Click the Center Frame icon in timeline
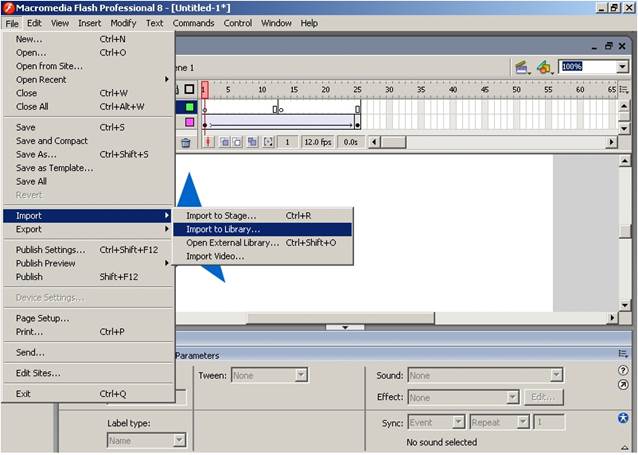The image size is (638, 455). coord(208,142)
